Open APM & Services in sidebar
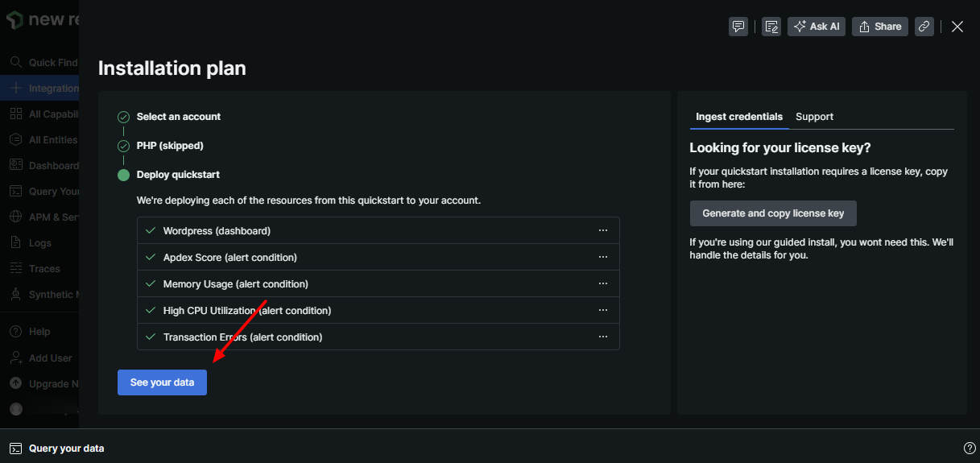 [x=39, y=217]
